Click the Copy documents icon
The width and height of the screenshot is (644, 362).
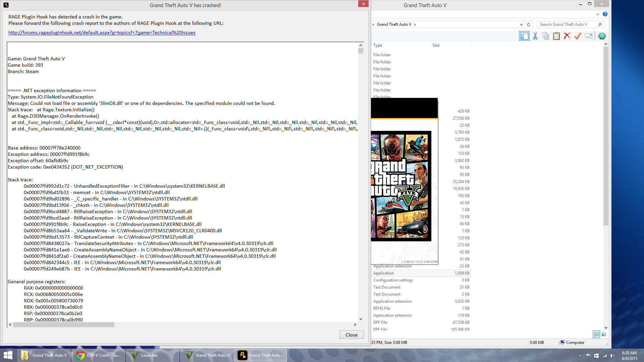pyautogui.click(x=546, y=36)
